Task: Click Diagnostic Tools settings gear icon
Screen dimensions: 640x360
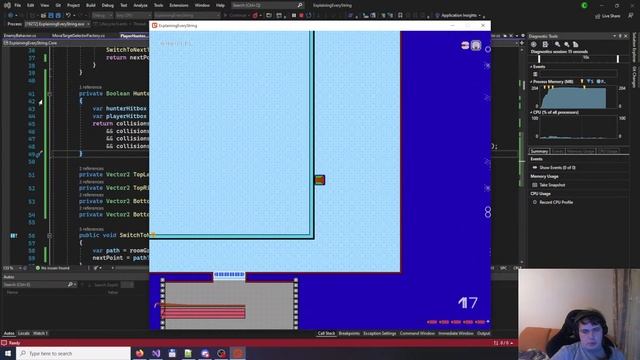Action: click(x=533, y=44)
